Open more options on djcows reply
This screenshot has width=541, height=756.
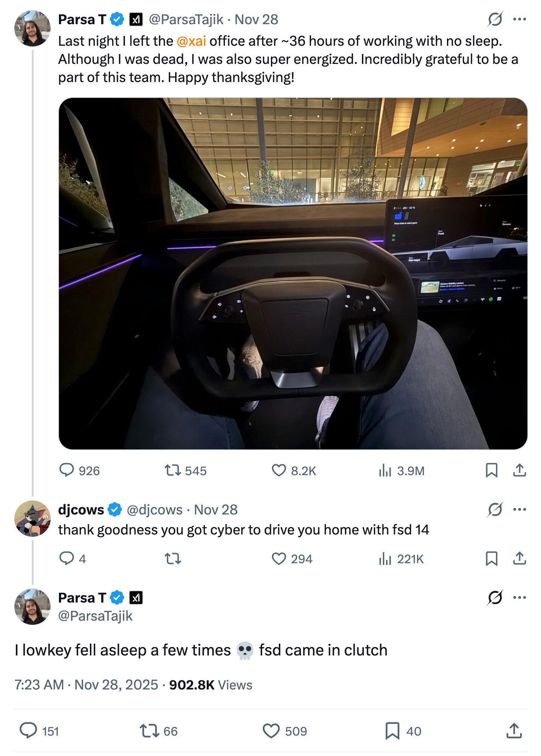click(x=519, y=510)
